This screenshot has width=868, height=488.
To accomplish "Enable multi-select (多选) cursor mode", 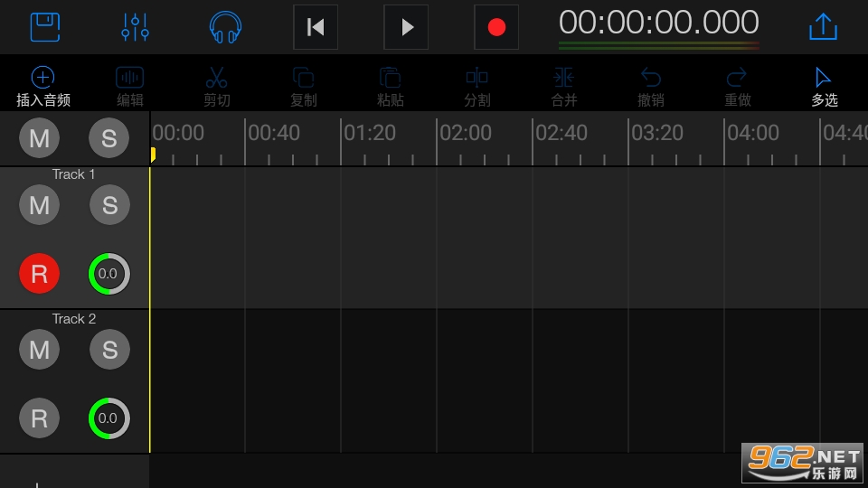I will point(824,87).
